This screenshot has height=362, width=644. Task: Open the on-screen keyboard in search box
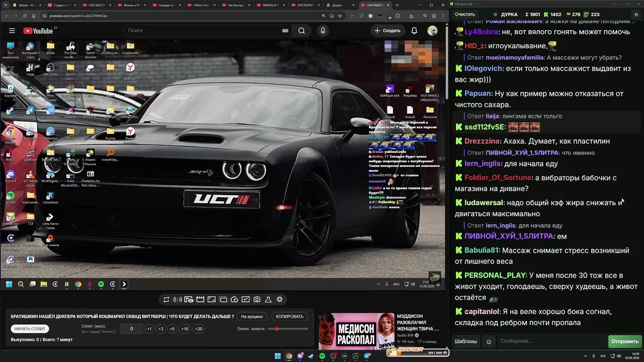click(285, 31)
